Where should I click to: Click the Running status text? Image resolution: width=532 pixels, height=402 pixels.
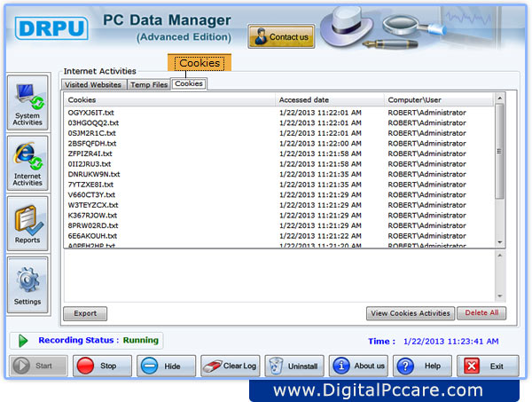(x=140, y=340)
